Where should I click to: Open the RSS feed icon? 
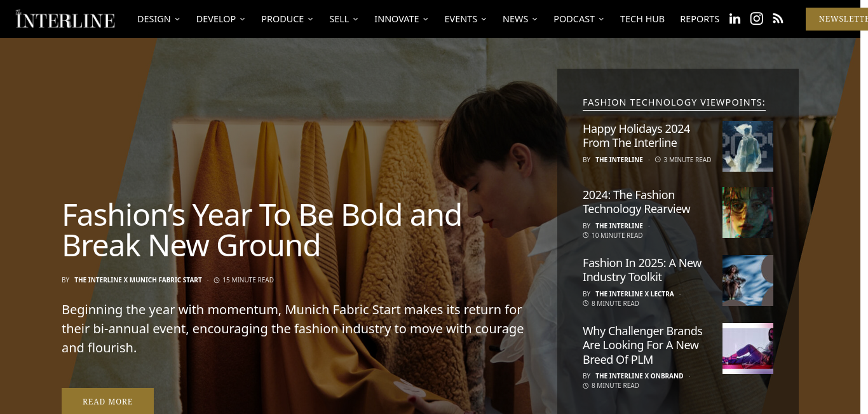coord(778,19)
